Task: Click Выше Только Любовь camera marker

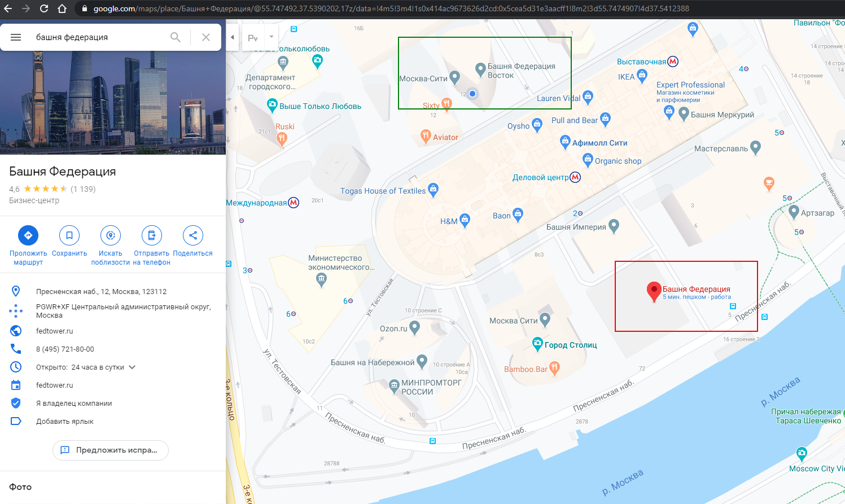Action: [272, 105]
